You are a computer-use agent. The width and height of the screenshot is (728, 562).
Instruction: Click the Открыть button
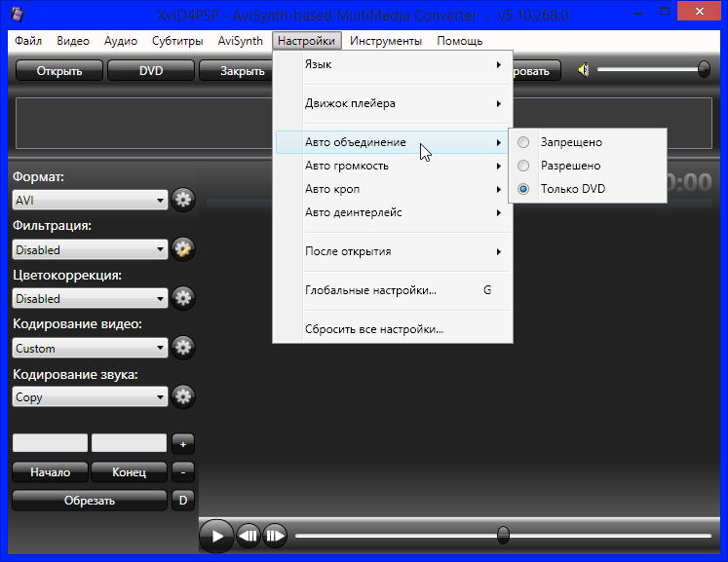point(58,71)
